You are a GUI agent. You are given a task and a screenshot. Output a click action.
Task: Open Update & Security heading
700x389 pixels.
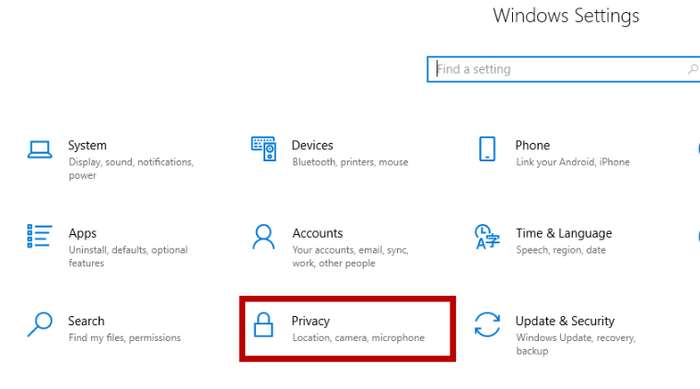click(565, 321)
